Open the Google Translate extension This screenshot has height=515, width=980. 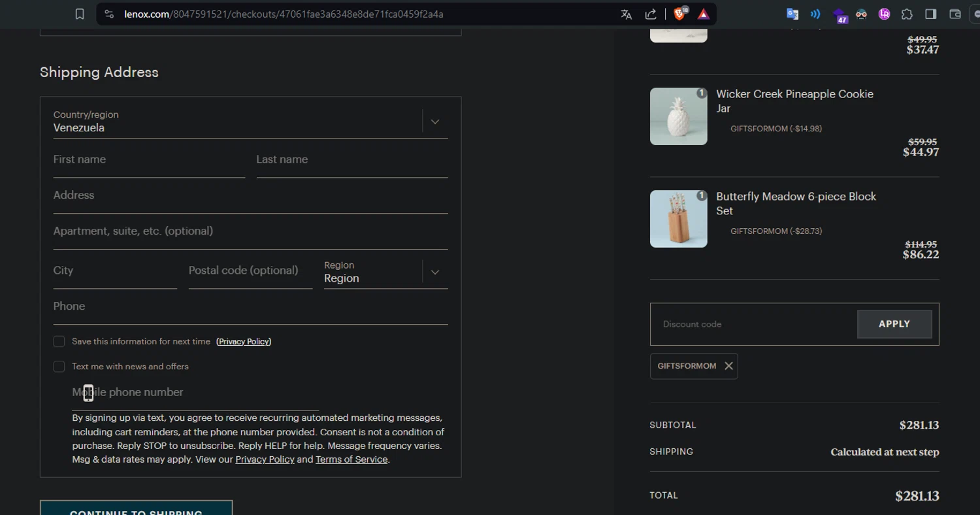coord(792,14)
